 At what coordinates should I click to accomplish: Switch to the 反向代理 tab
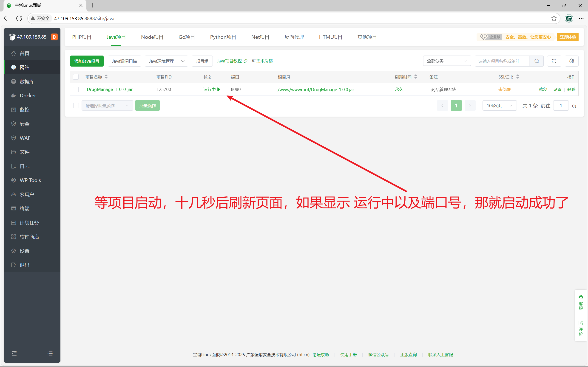(294, 37)
